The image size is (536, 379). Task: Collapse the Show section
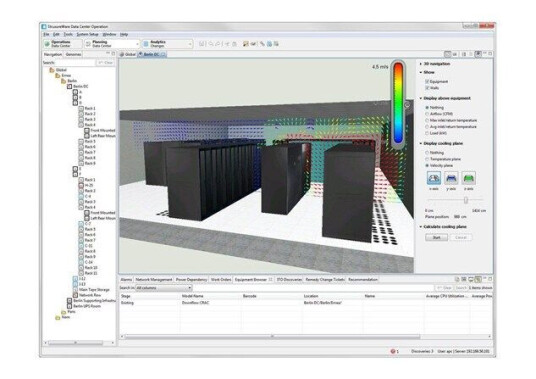[421, 72]
